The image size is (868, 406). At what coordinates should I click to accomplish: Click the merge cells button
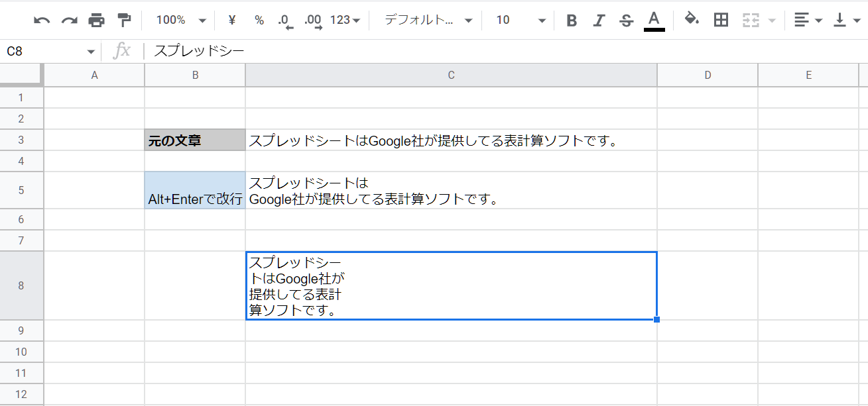point(750,21)
